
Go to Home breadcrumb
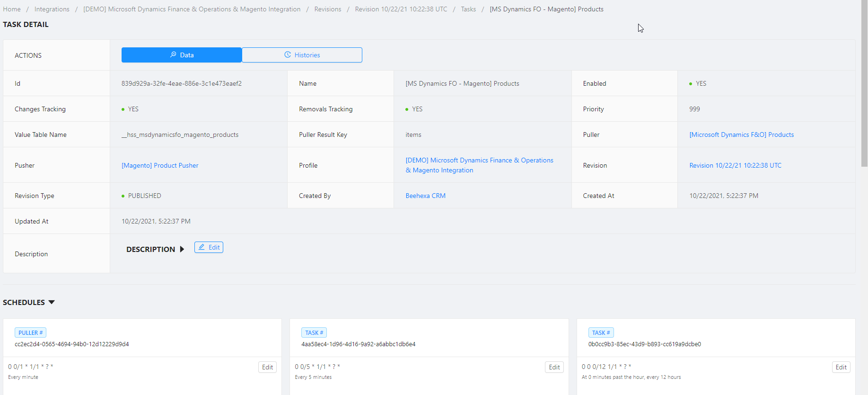click(x=12, y=9)
